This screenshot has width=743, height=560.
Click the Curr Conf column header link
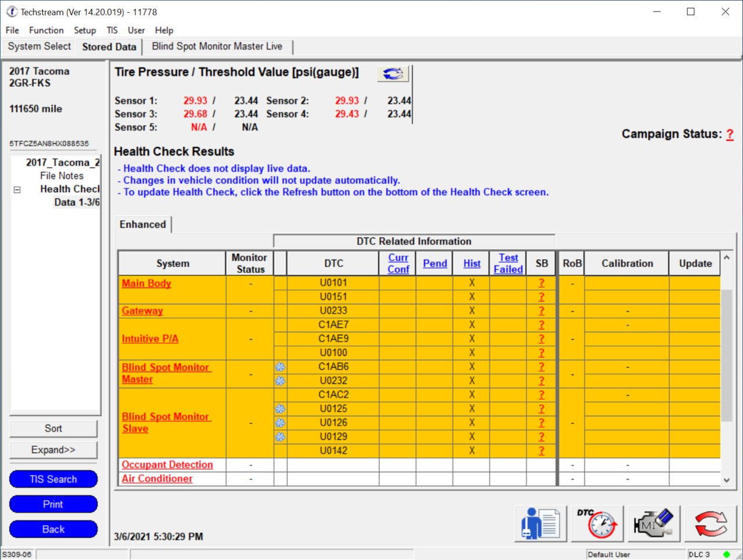pos(399,264)
